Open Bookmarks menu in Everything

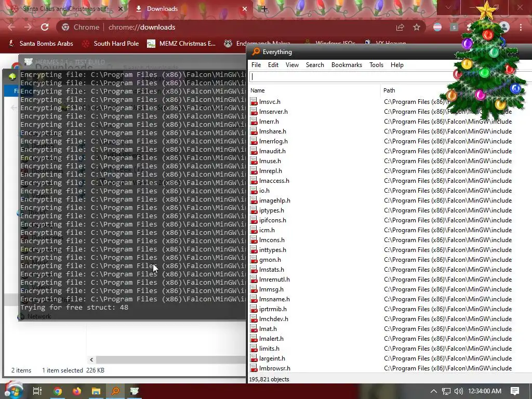[347, 65]
